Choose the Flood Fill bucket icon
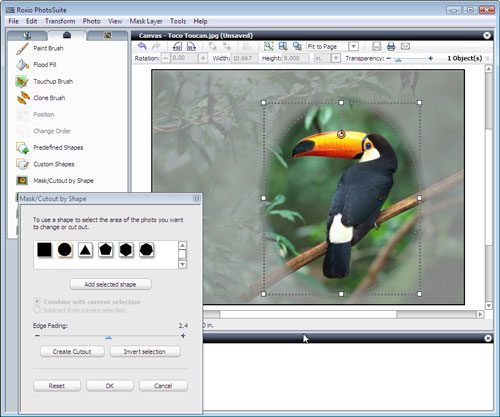 (22, 65)
